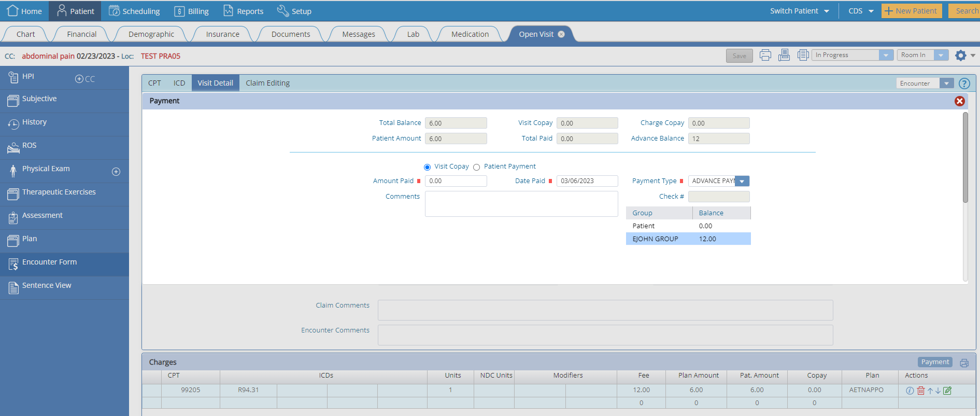980x416 pixels.
Task: Click the fax icon in visit toolbar
Action: [784, 55]
